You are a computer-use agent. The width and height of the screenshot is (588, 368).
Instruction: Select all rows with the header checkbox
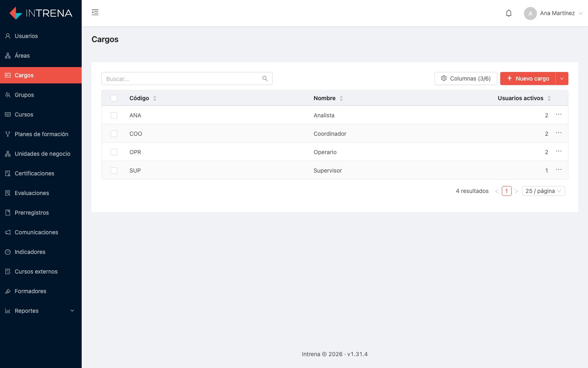point(114,98)
